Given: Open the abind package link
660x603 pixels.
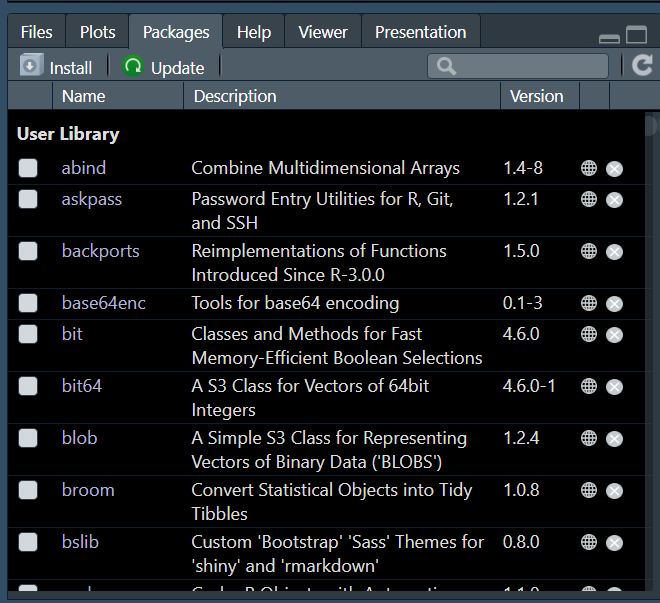Looking at the screenshot, I should click(x=84, y=168).
